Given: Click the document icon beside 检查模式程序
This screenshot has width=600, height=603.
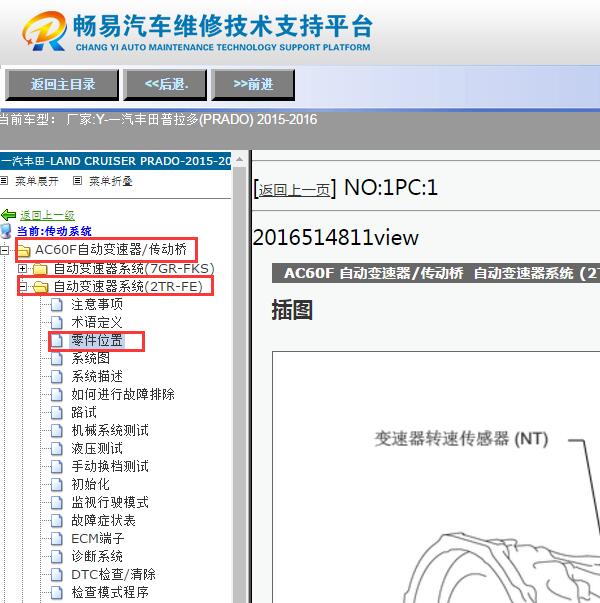Looking at the screenshot, I should [57, 593].
